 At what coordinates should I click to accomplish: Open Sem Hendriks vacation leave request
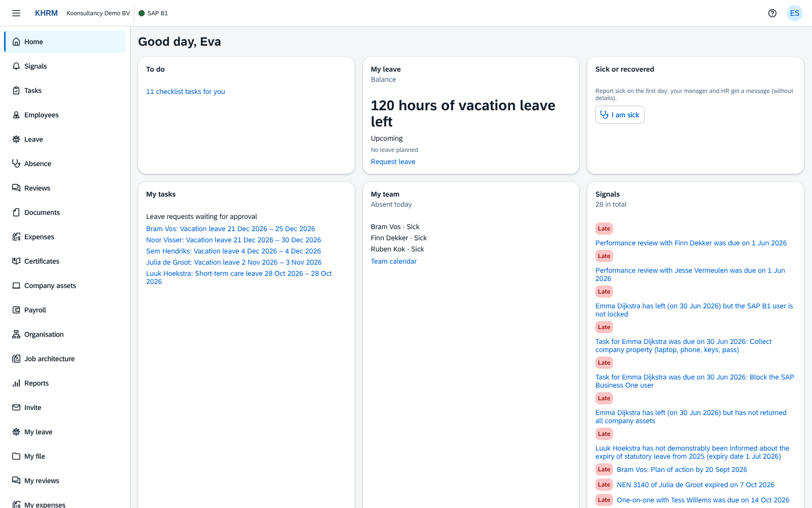pyautogui.click(x=233, y=251)
